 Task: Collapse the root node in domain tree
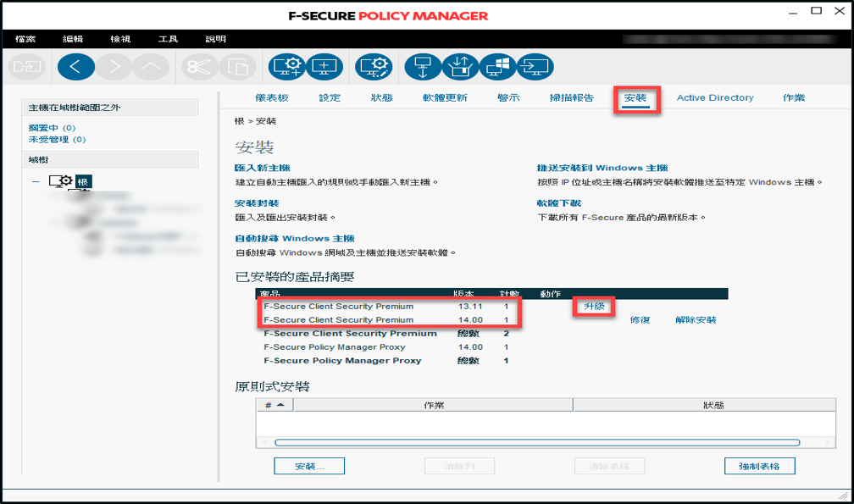point(36,181)
